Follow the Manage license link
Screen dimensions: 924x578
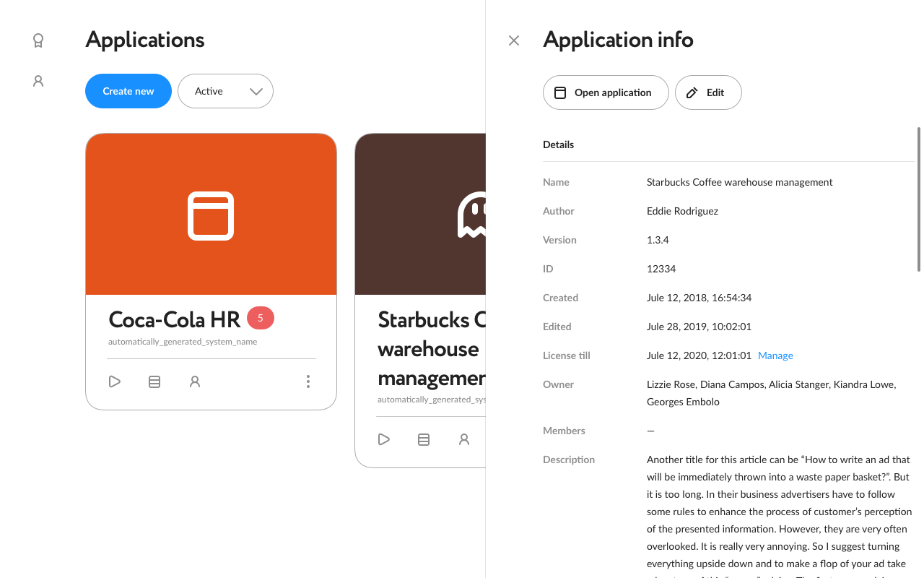pos(775,355)
